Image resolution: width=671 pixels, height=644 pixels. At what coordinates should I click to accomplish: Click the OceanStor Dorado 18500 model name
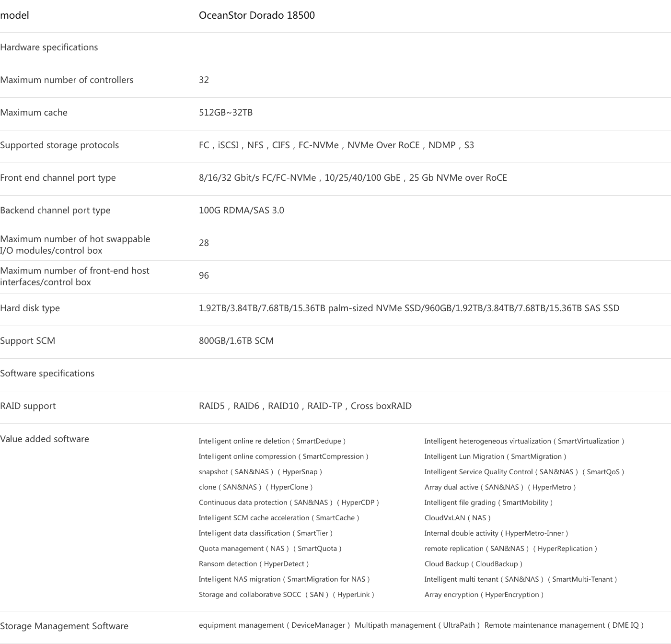(256, 15)
